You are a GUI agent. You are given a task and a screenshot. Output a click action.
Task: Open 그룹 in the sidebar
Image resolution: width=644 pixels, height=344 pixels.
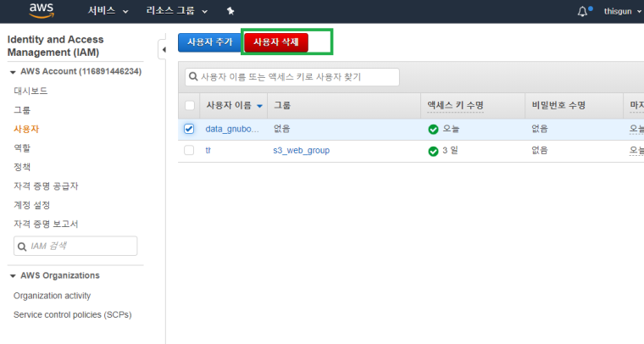point(22,110)
